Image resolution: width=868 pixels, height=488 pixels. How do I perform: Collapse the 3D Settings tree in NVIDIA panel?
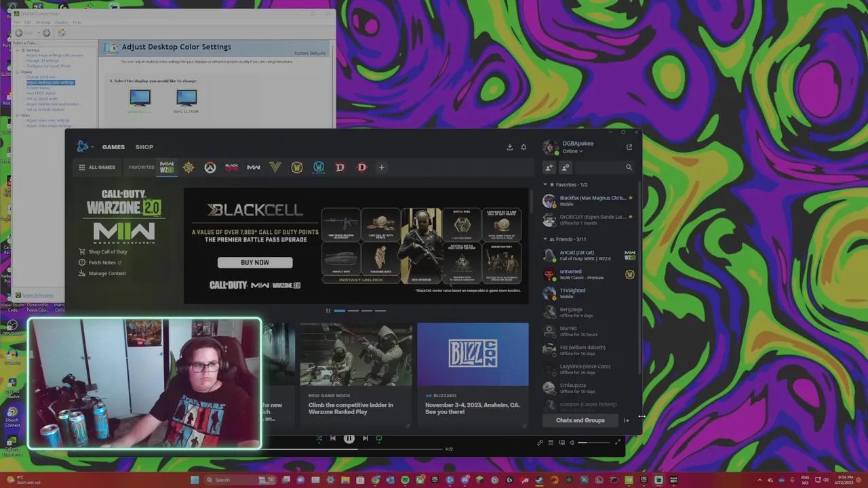[18, 50]
